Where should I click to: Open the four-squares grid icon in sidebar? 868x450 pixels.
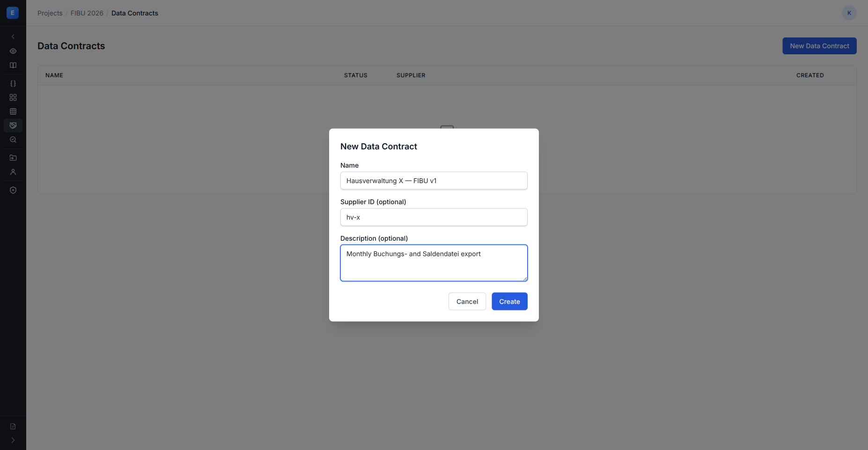pos(13,97)
